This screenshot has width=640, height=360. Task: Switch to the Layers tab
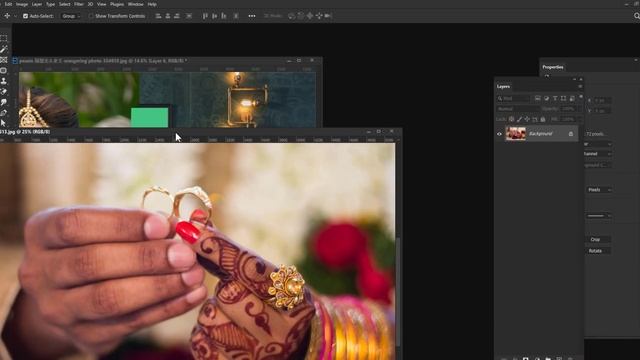click(503, 87)
